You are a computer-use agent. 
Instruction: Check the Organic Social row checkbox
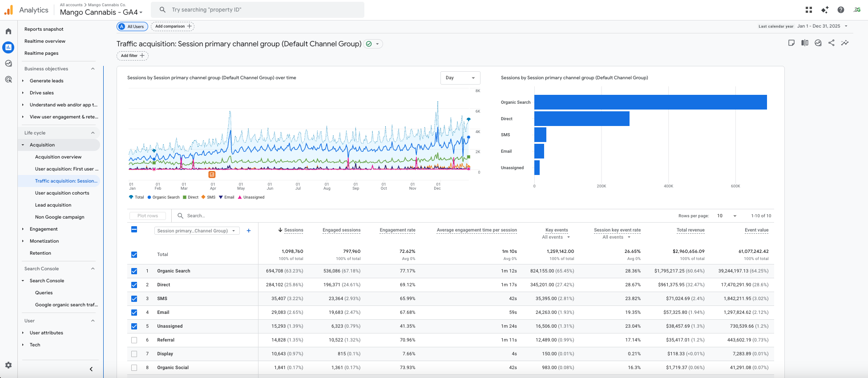pyautogui.click(x=134, y=367)
